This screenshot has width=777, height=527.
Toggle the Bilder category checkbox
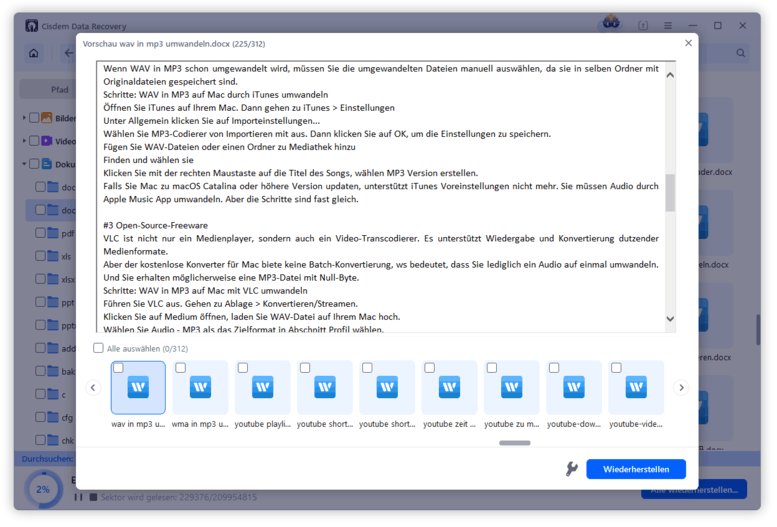pos(34,118)
